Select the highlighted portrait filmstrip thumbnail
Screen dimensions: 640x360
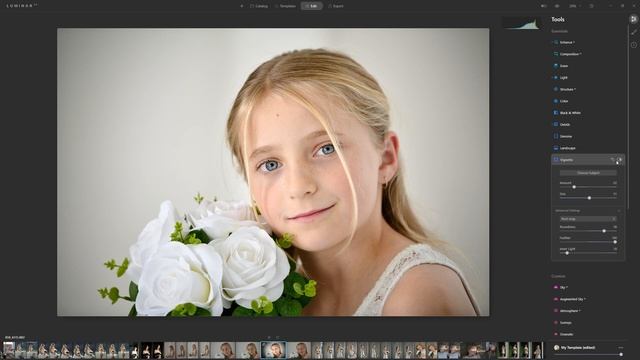click(273, 350)
